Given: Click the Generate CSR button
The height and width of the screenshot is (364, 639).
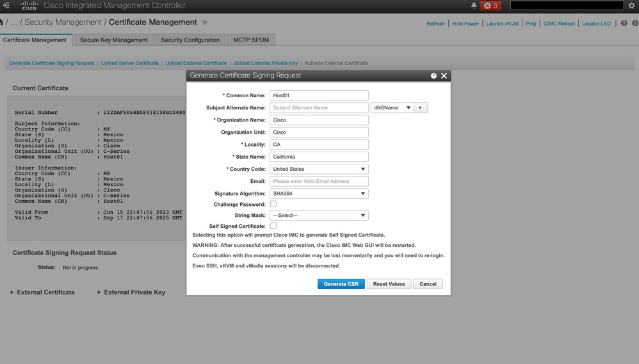Looking at the screenshot, I should coord(341,284).
